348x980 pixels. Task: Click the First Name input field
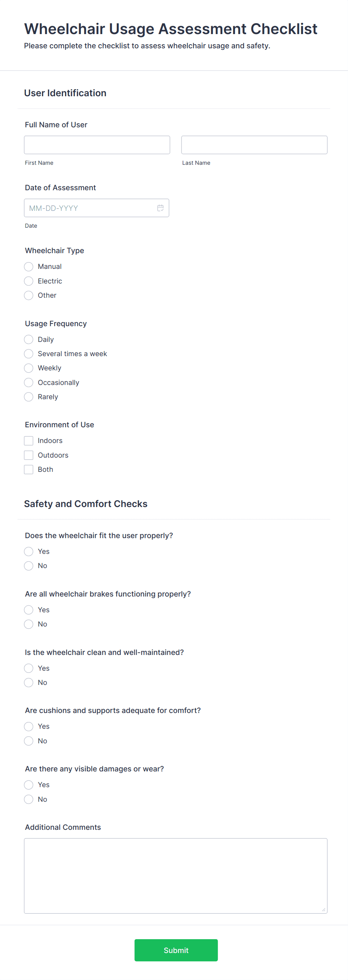[x=97, y=145]
